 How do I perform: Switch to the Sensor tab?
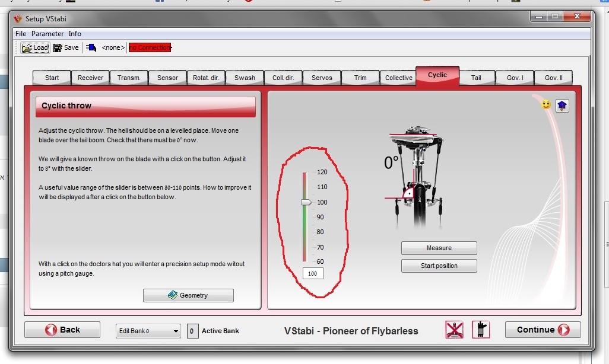tap(167, 78)
